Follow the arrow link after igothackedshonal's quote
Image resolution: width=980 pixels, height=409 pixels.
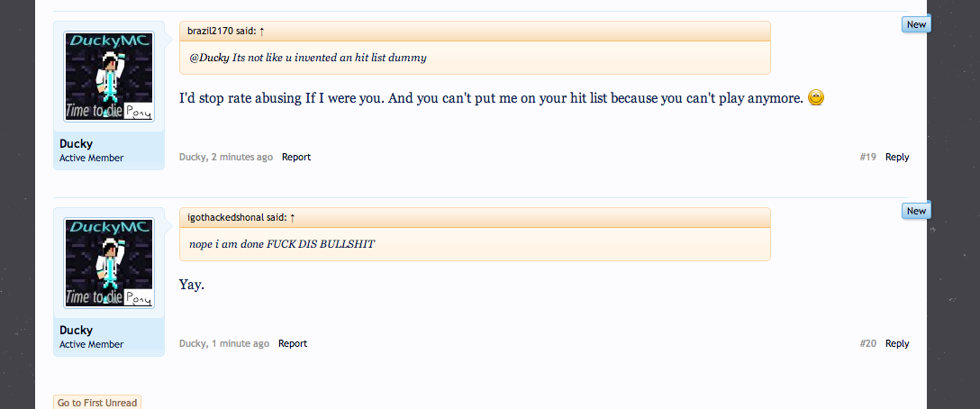293,218
